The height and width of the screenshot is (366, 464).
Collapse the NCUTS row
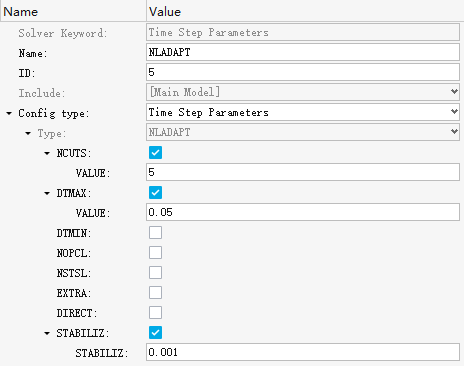[47, 153]
